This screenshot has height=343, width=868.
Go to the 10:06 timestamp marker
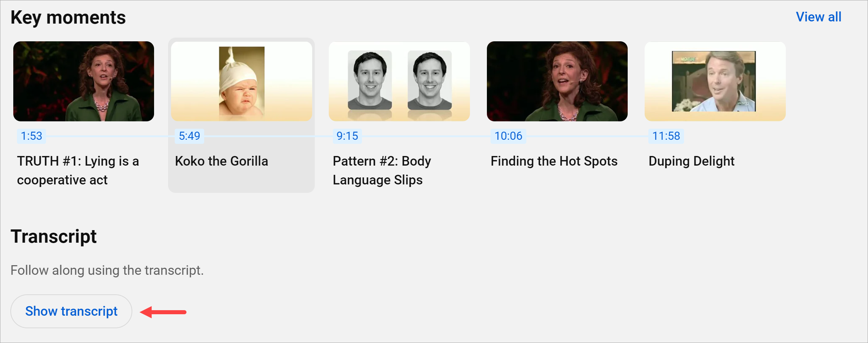point(508,136)
